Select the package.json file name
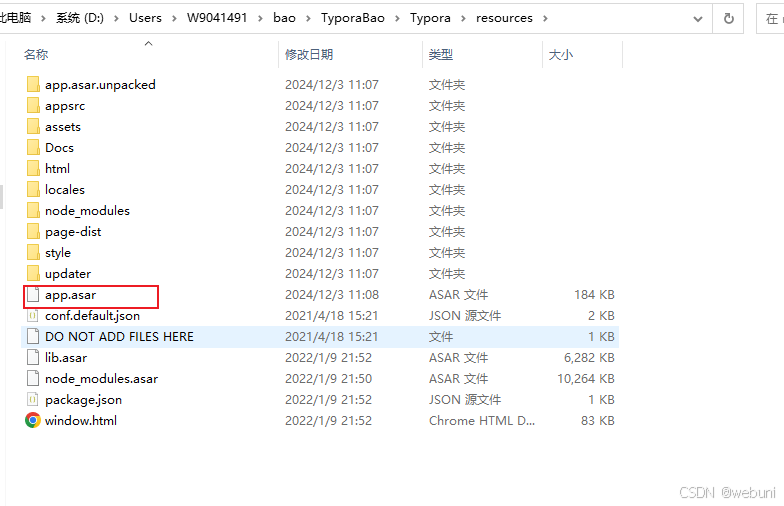 pyautogui.click(x=84, y=400)
